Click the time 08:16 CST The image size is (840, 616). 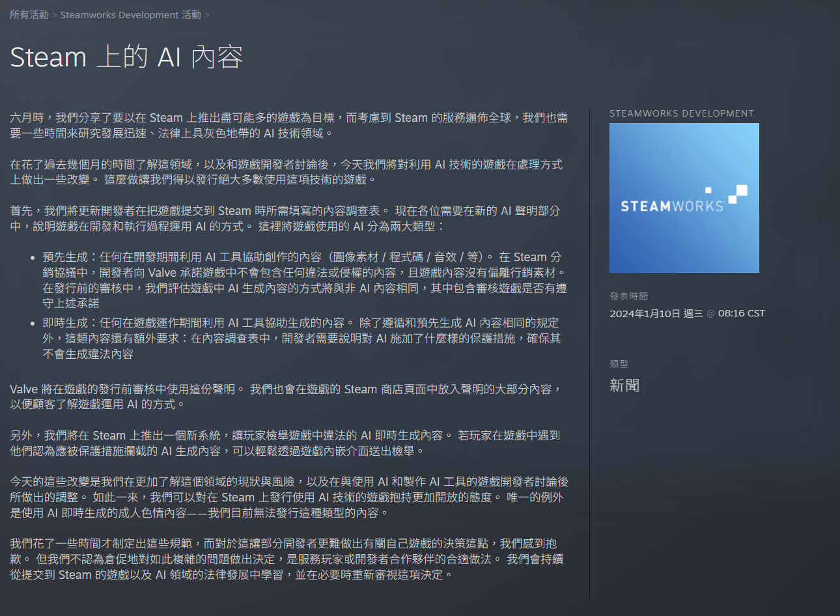tap(742, 313)
